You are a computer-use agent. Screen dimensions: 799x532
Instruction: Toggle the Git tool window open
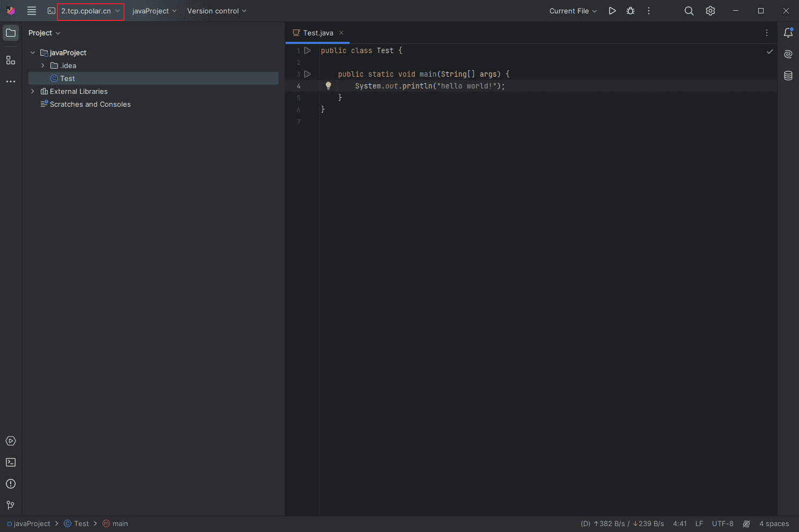[x=11, y=505]
